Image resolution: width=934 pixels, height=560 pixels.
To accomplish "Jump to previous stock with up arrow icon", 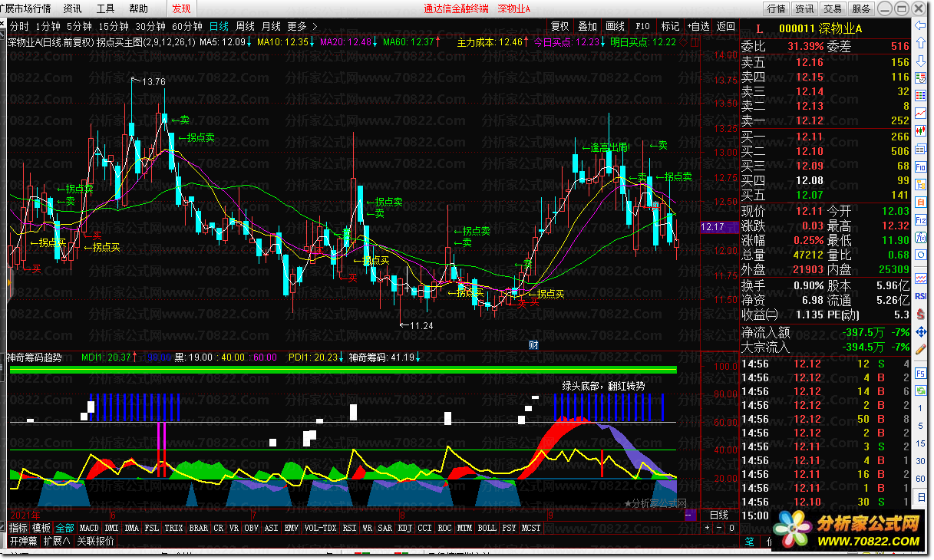I will click(x=920, y=43).
